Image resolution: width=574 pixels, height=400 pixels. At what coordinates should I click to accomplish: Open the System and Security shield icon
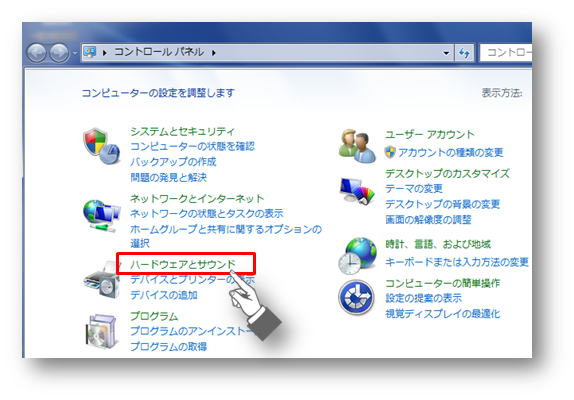101,146
